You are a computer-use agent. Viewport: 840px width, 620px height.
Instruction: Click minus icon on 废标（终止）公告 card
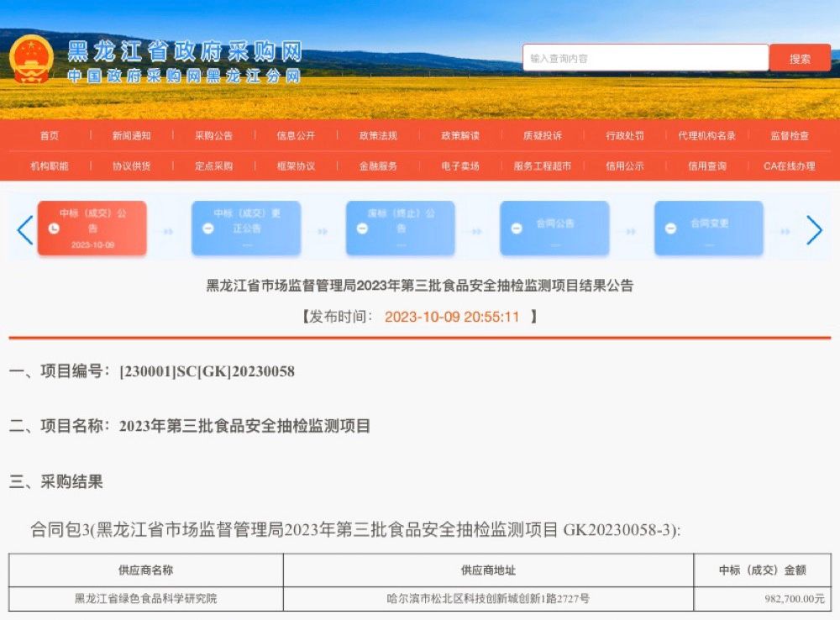click(362, 229)
